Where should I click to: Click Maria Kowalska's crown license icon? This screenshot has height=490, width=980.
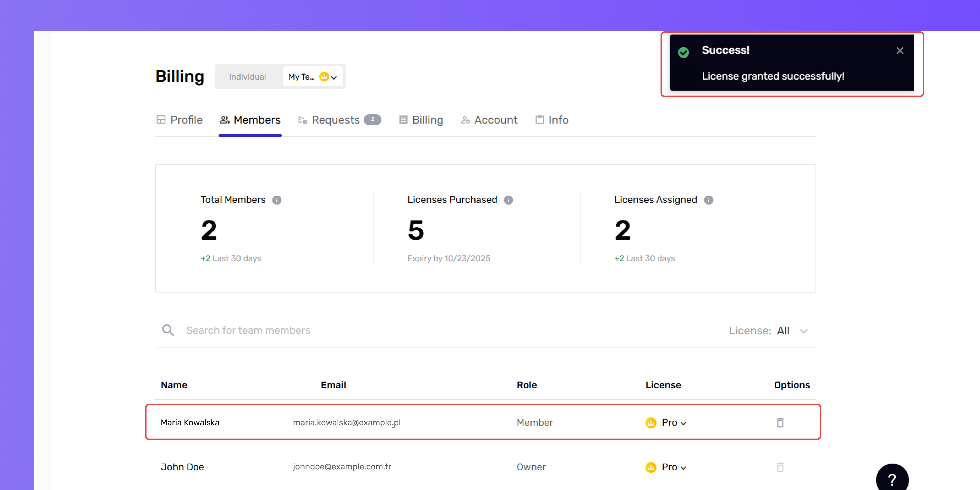click(651, 423)
